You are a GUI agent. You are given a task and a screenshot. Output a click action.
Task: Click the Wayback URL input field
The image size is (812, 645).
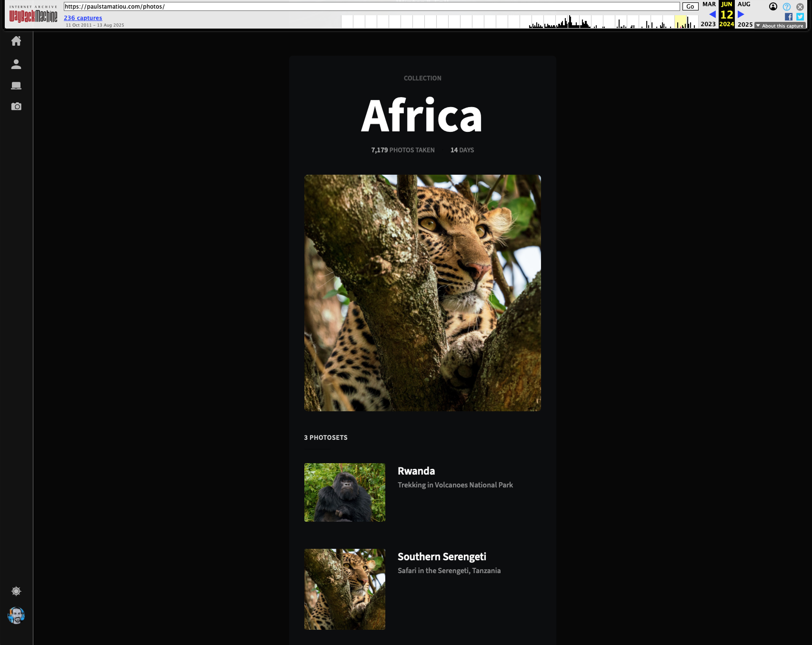click(371, 7)
